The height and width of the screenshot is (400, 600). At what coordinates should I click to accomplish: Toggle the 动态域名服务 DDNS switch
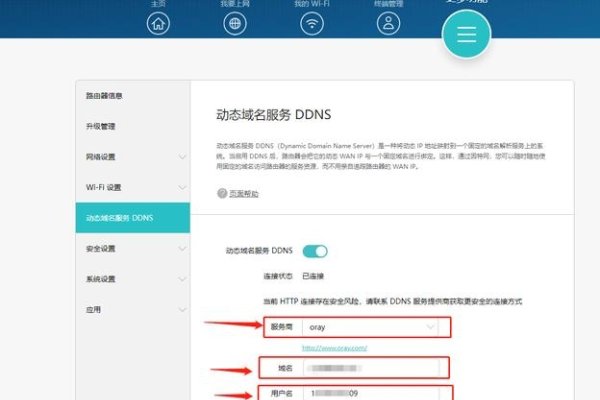[315, 251]
